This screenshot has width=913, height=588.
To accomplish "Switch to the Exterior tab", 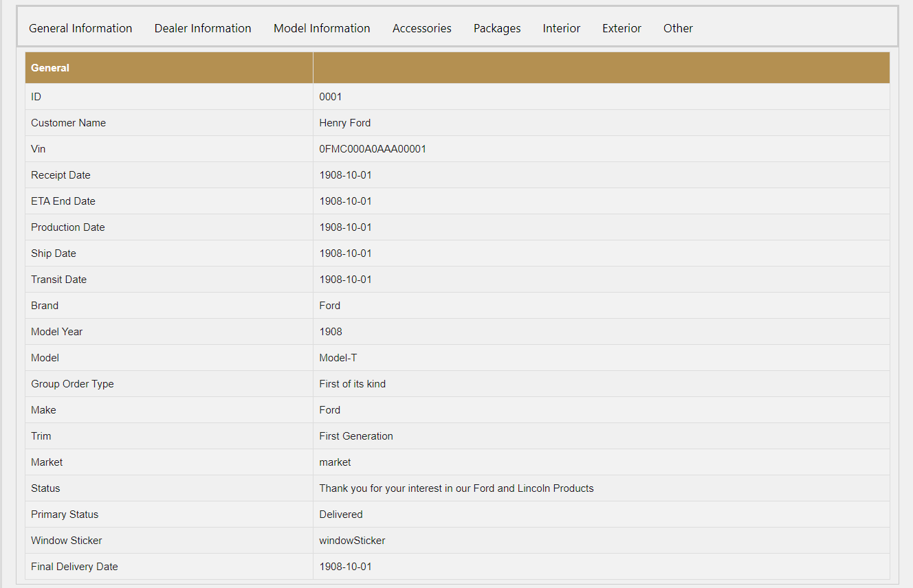I will 621,28.
